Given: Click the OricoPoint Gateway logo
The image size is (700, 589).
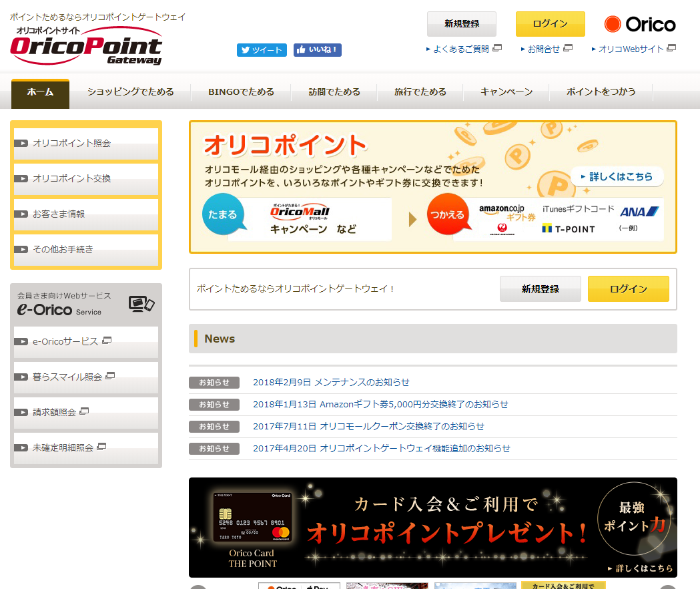Looking at the screenshot, I should (x=86, y=46).
